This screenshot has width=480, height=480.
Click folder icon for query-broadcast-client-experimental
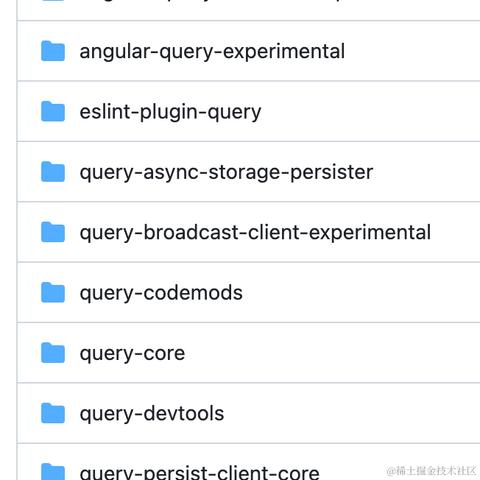(x=53, y=232)
